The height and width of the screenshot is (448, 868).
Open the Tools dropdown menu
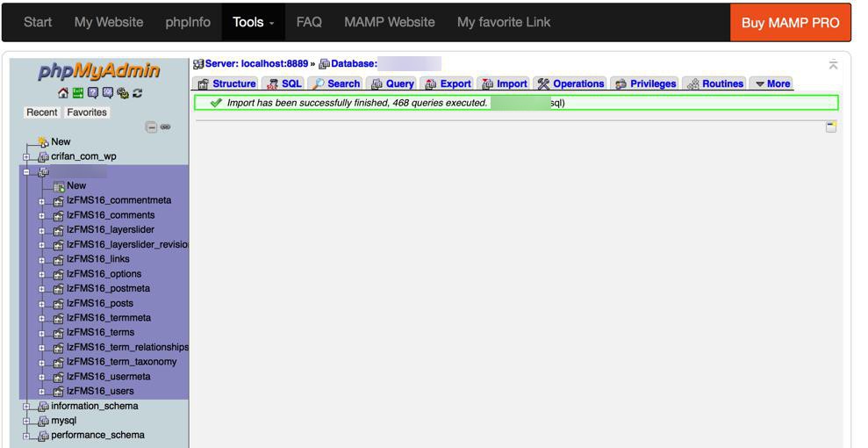click(x=254, y=22)
